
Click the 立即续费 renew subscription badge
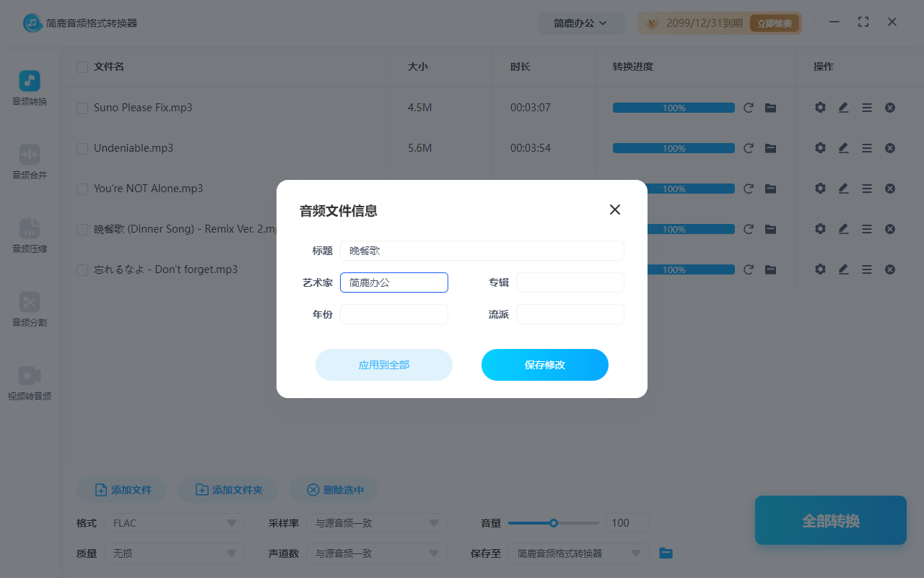coord(774,22)
